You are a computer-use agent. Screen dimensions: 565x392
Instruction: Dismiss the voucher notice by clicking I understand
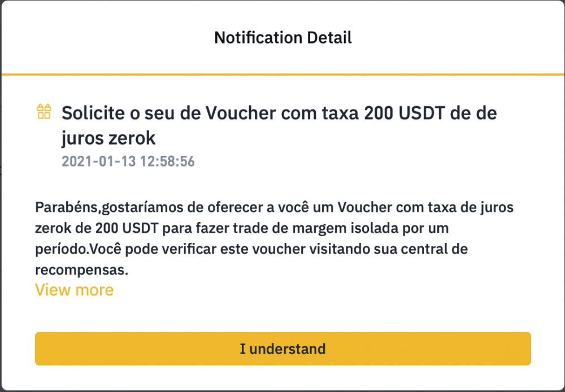point(282,349)
